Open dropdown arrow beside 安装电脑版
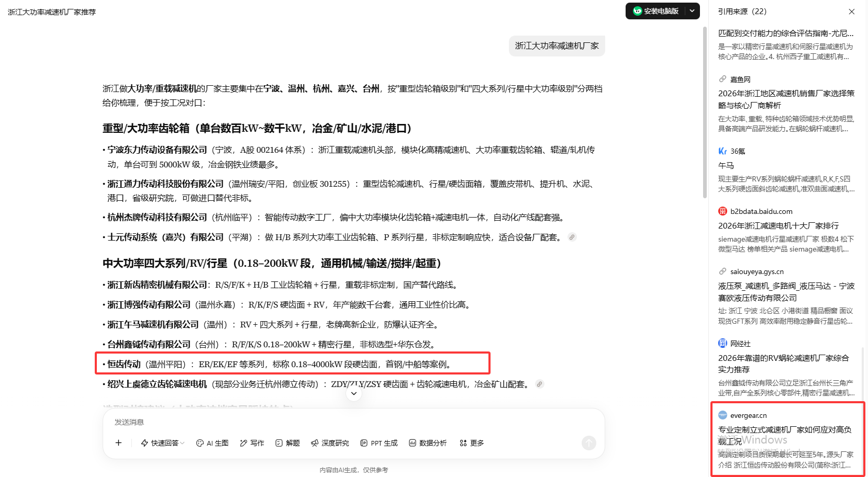 [692, 11]
